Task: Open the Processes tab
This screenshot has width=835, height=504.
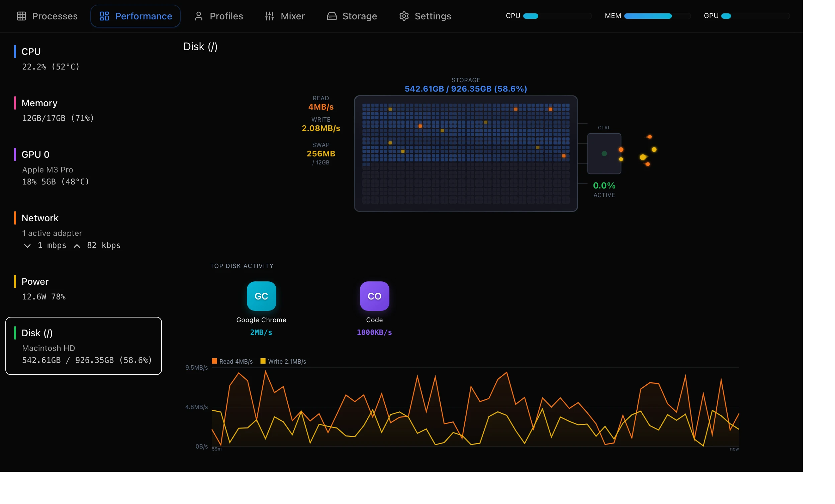Action: 47,16
